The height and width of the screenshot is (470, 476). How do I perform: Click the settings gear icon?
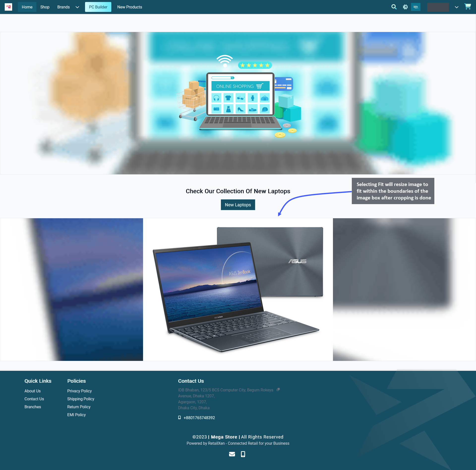tap(405, 7)
